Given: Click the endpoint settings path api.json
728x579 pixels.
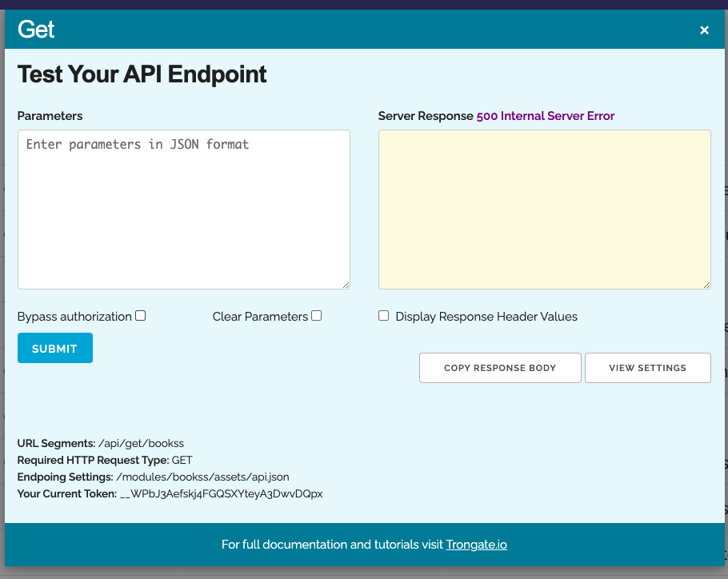Looking at the screenshot, I should coord(204,477).
